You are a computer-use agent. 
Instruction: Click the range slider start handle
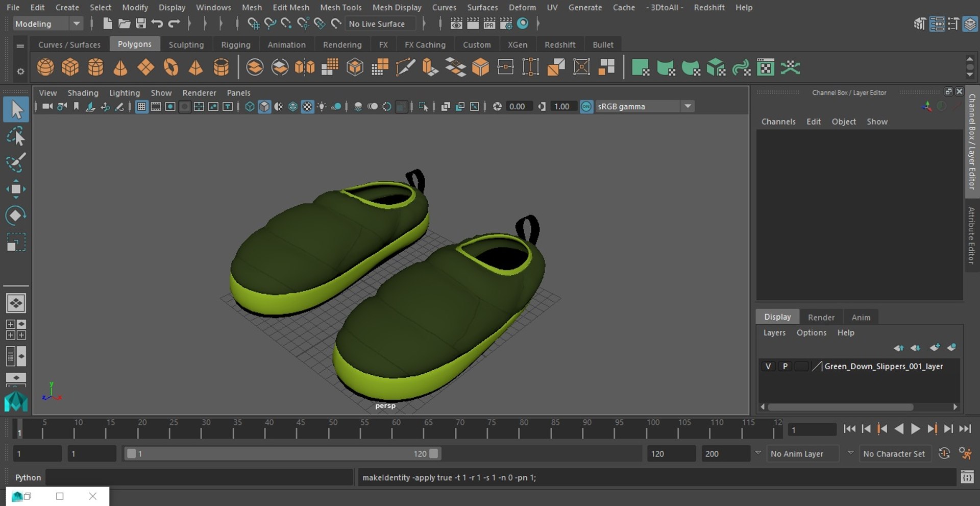[131, 453]
